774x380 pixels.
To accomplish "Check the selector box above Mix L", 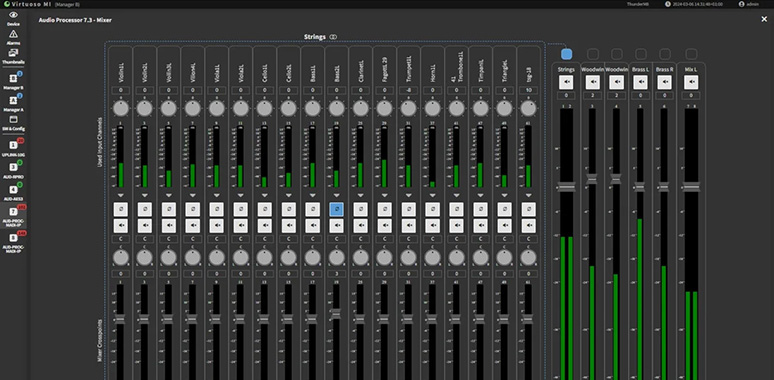I will [x=692, y=54].
